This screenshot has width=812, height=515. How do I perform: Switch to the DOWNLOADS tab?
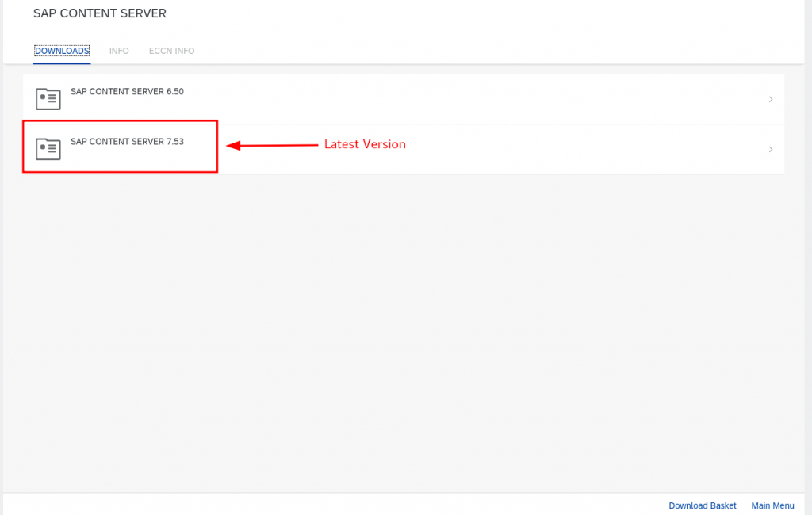coord(62,51)
